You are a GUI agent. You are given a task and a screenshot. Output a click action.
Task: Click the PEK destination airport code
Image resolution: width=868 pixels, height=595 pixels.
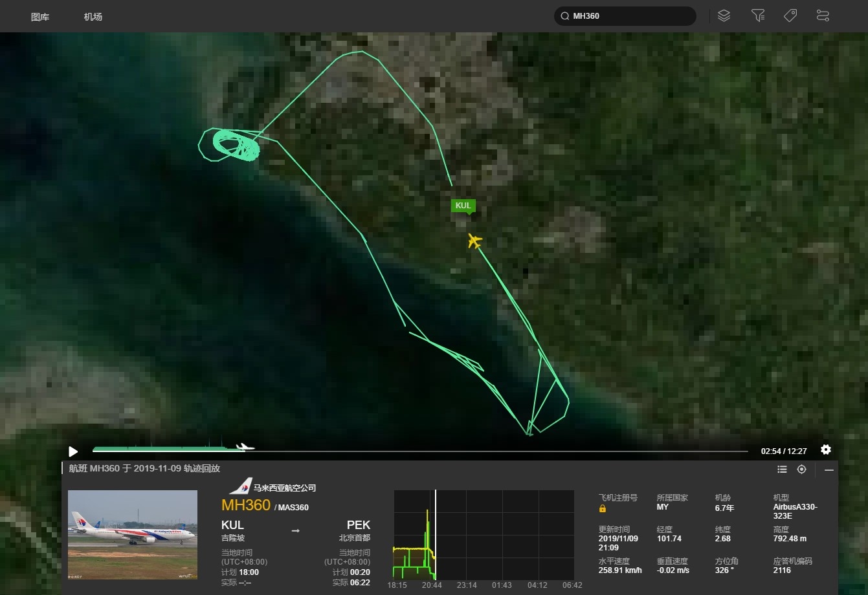(x=358, y=525)
